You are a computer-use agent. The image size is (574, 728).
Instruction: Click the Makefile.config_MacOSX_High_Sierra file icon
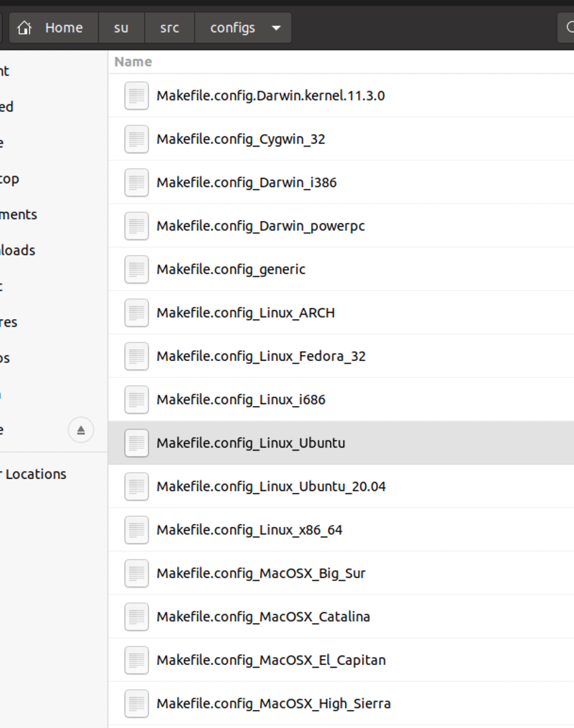(136, 704)
